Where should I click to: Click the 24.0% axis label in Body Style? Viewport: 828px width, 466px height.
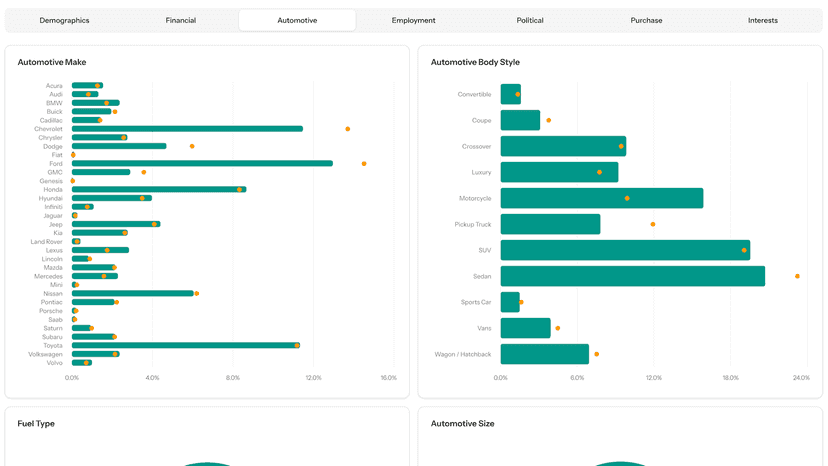click(x=801, y=378)
